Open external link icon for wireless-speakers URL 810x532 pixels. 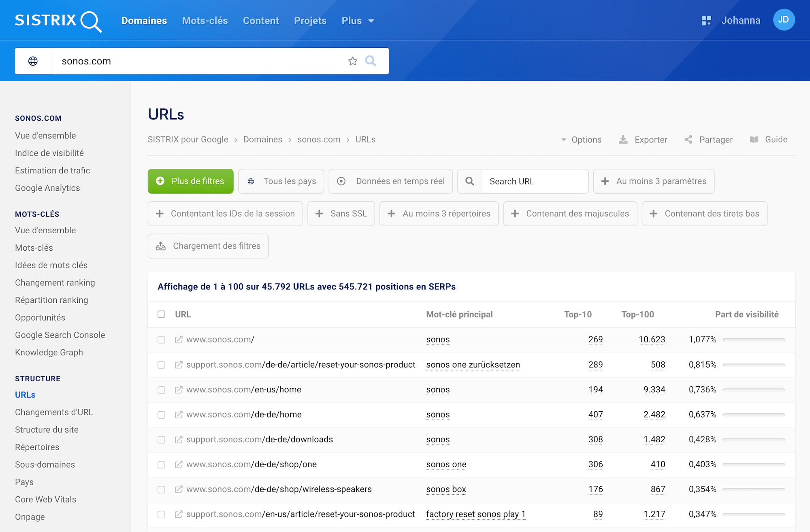coord(178,489)
